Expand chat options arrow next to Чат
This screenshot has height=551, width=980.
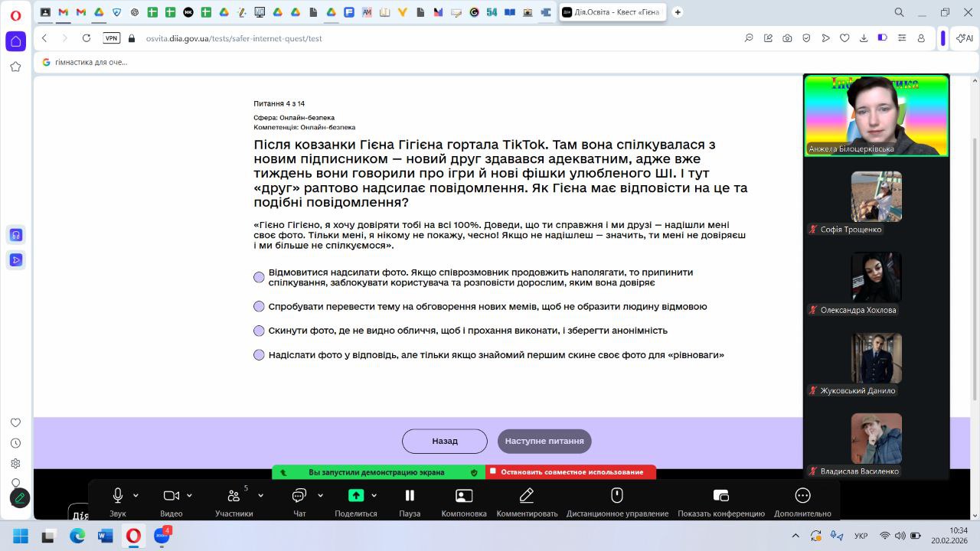click(320, 496)
